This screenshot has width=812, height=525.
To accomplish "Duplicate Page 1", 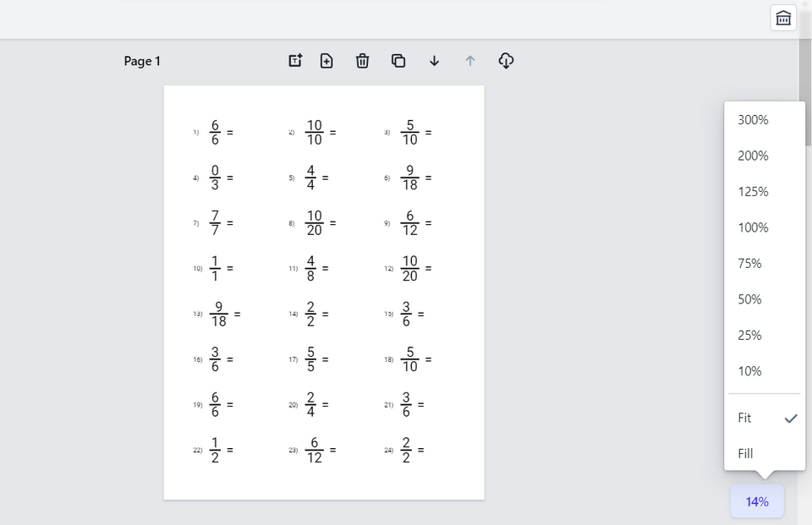I will (398, 60).
